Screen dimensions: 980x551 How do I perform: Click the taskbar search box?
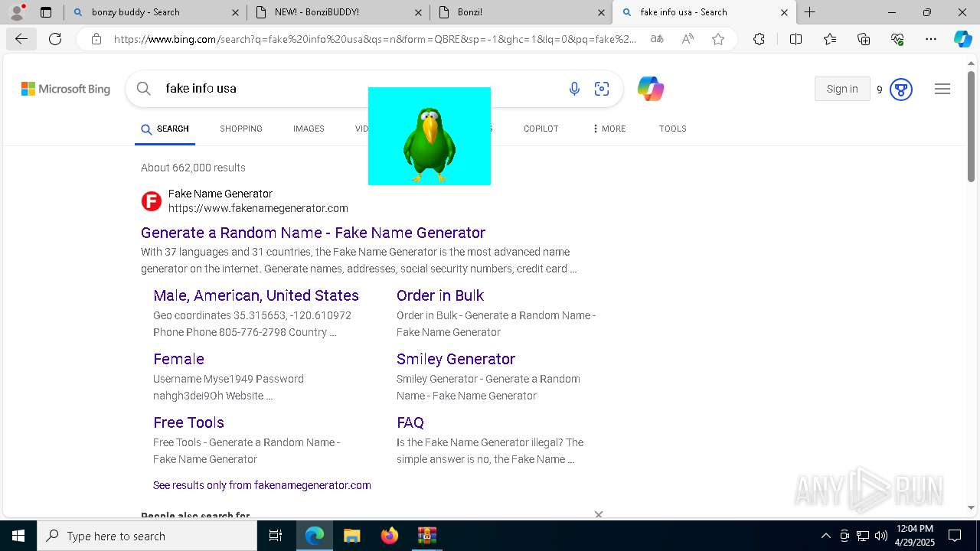click(x=147, y=536)
